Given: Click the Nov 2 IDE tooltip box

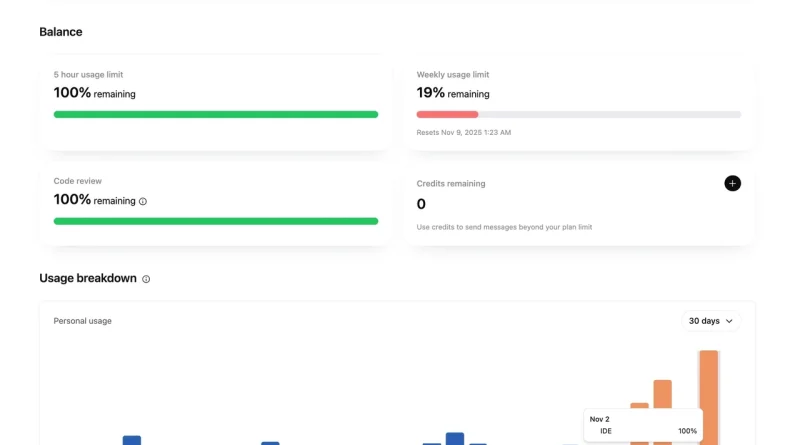Looking at the screenshot, I should click(x=643, y=425).
